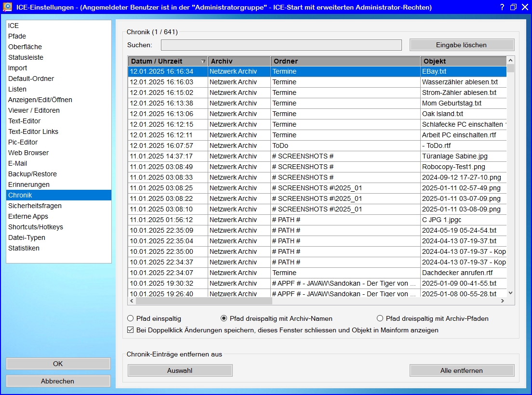Click Eingabe löschen button
This screenshot has width=532, height=395.
(462, 45)
